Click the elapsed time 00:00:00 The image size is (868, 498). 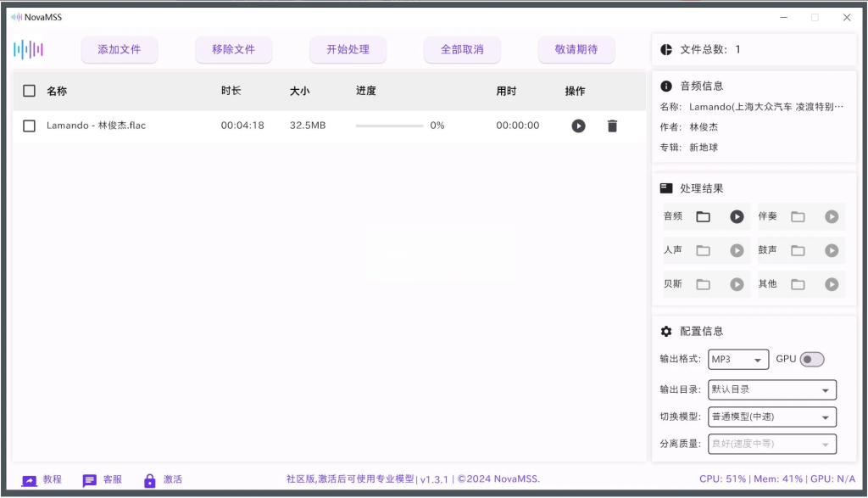coord(518,126)
